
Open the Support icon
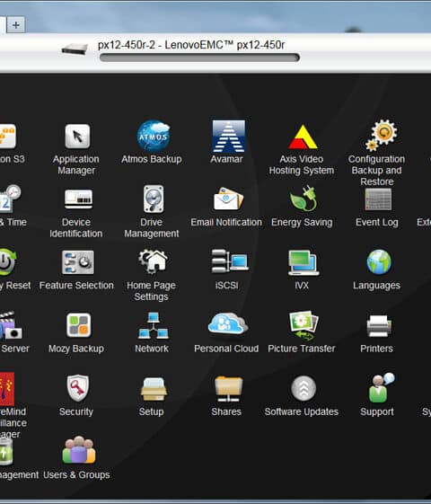[x=381, y=388]
